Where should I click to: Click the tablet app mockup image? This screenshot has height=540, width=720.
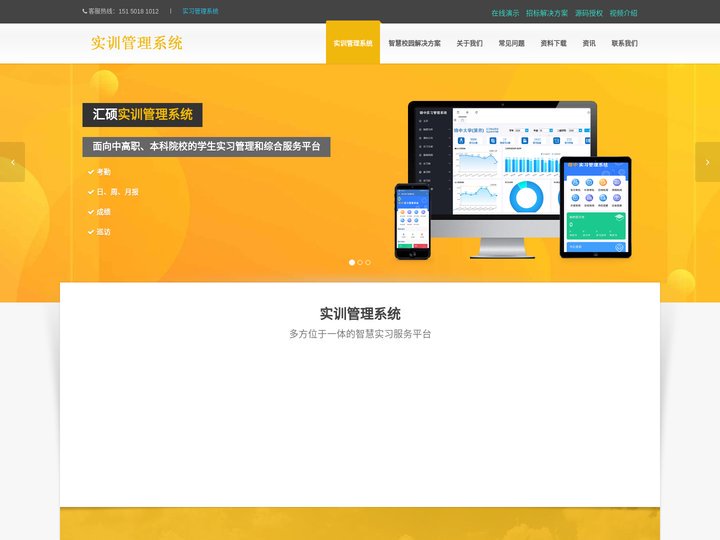(596, 207)
